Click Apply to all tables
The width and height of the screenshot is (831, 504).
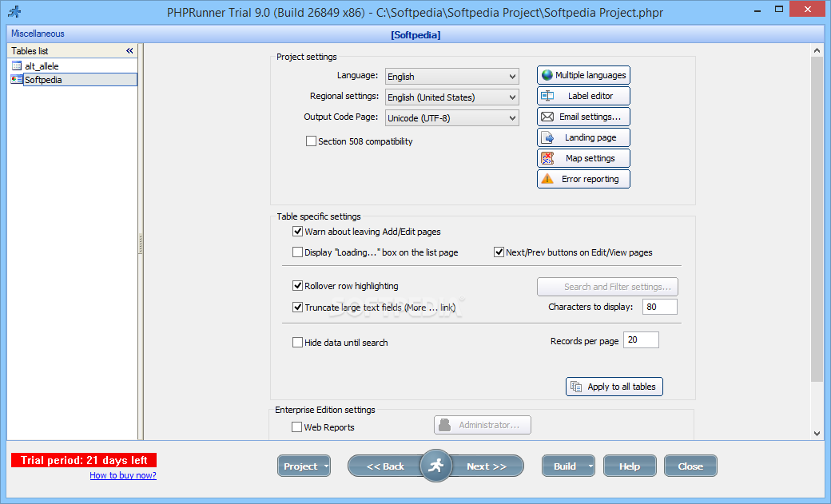coord(614,387)
